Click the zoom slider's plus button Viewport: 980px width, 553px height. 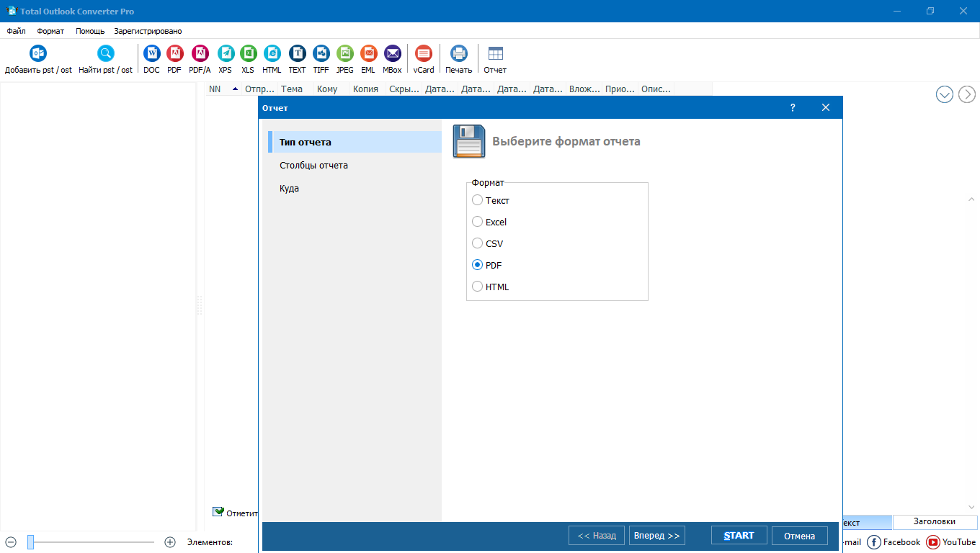coord(170,542)
